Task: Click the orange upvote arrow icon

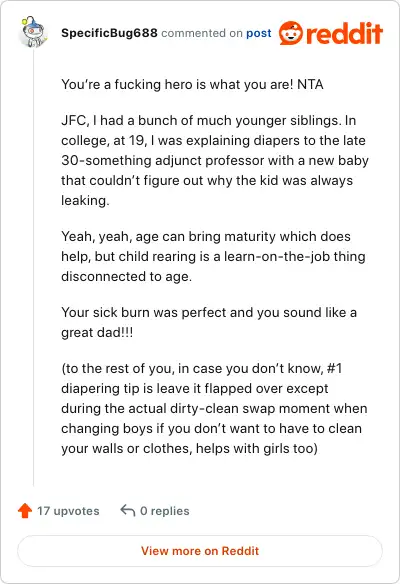Action: tap(25, 511)
